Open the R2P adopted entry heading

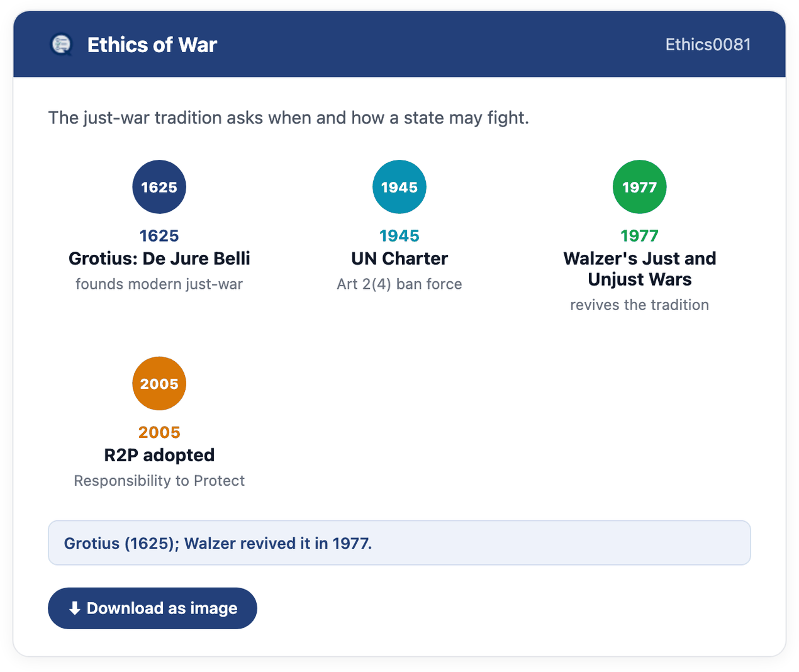(x=159, y=455)
